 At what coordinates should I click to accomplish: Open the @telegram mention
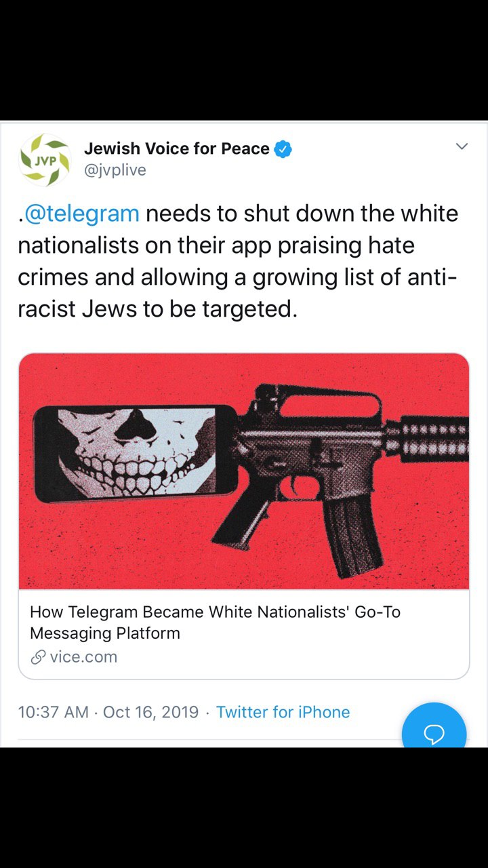81,214
